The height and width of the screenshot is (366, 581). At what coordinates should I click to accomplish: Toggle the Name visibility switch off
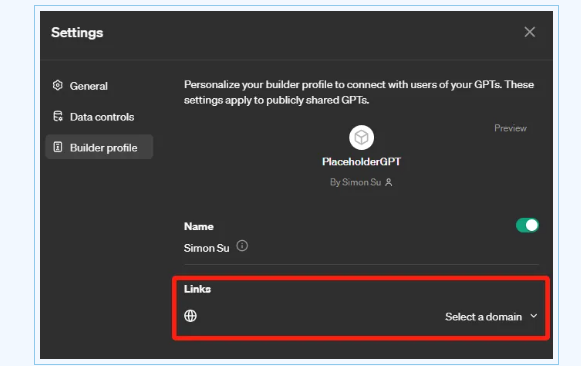[527, 225]
